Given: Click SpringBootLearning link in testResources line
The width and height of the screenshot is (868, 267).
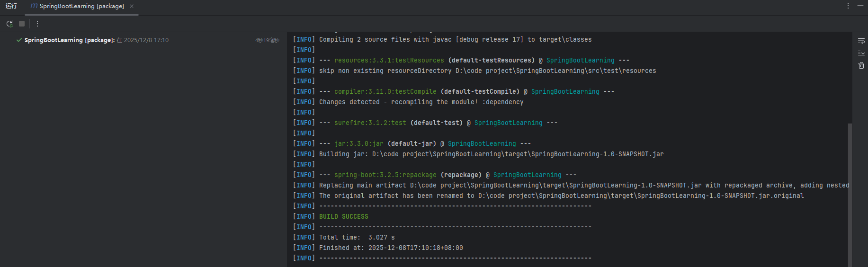Looking at the screenshot, I should (x=581, y=60).
